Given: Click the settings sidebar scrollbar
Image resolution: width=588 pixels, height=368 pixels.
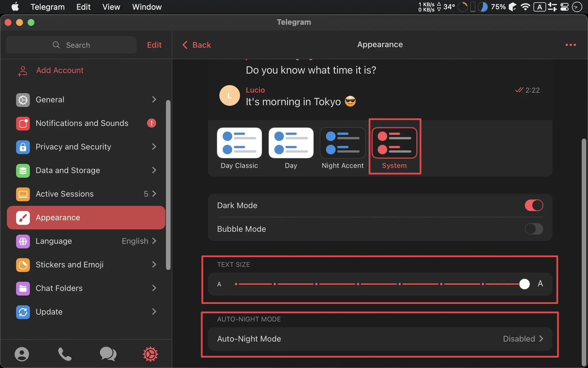Looking at the screenshot, I should tap(168, 185).
